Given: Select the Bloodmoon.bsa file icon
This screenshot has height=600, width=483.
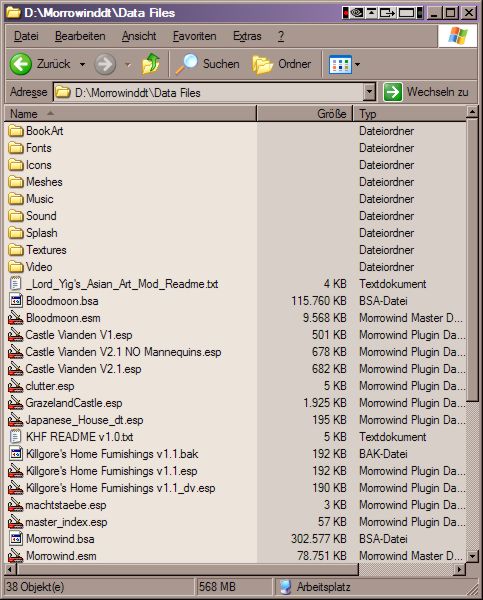Looking at the screenshot, I should [x=16, y=301].
